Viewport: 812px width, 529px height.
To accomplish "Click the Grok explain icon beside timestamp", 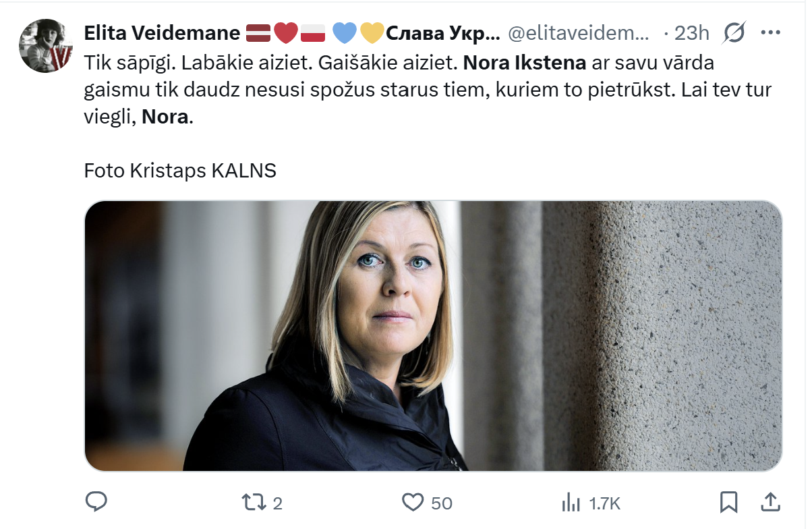I will [x=734, y=32].
